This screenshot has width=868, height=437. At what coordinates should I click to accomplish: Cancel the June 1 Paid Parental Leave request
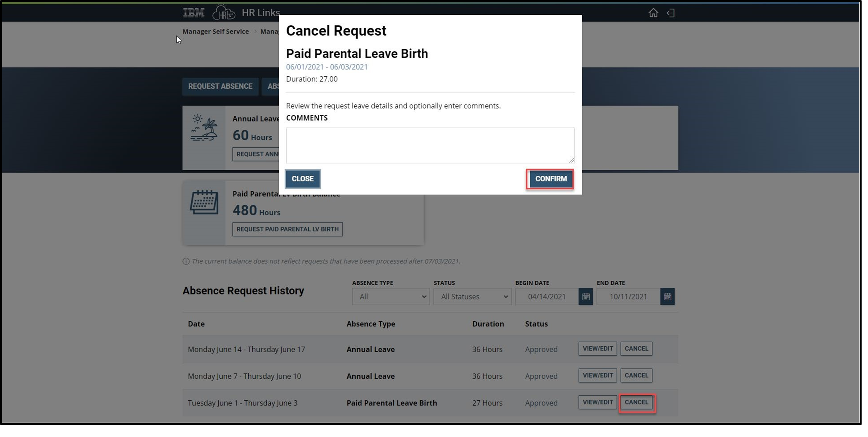[637, 403]
